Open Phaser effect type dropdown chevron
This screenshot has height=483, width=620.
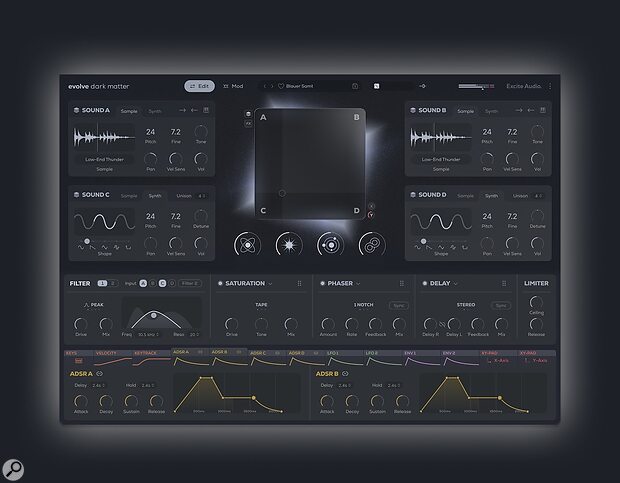tap(358, 284)
